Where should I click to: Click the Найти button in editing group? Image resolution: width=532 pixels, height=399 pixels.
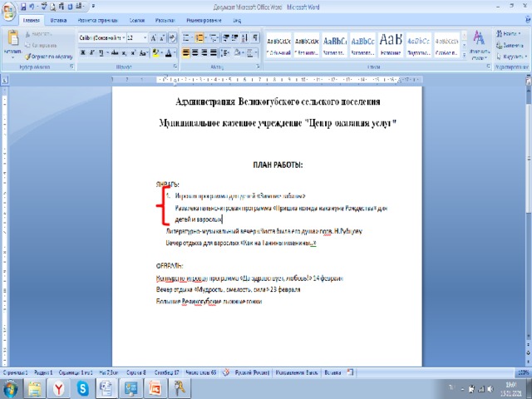click(509, 33)
